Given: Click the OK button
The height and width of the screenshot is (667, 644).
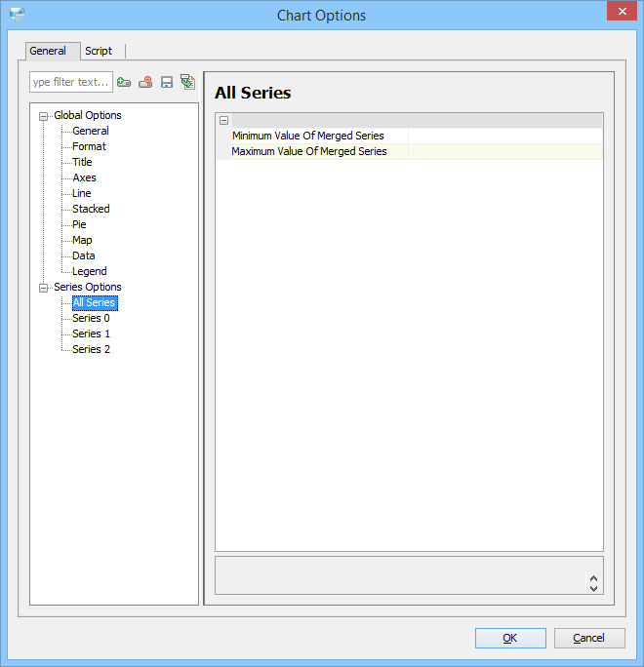Looking at the screenshot, I should pos(510,638).
